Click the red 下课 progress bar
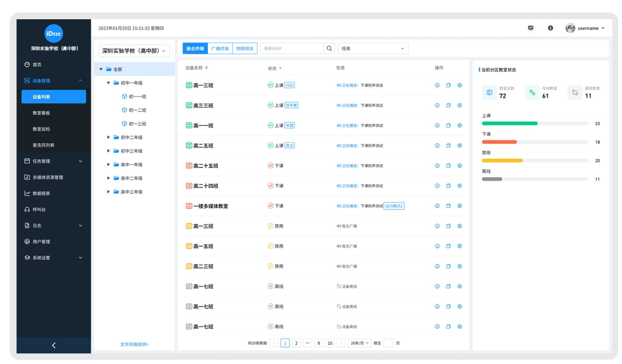This screenshot has width=622, height=364. (x=499, y=142)
